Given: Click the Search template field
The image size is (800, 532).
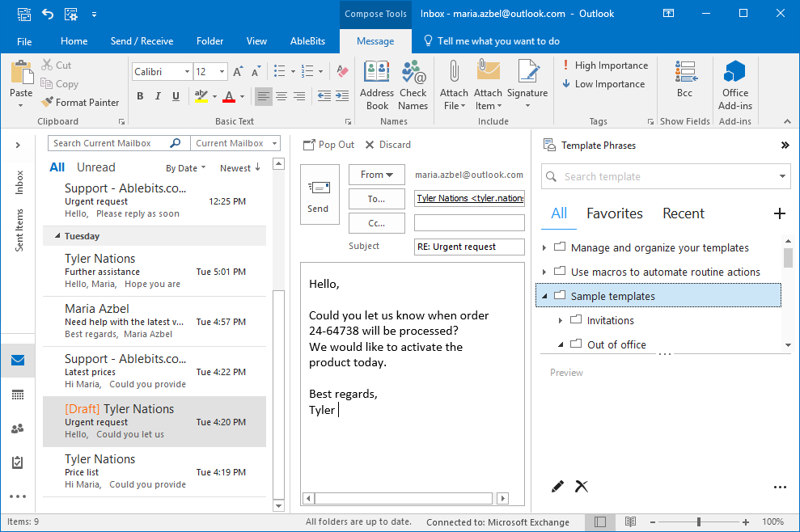Looking at the screenshot, I should 665,176.
